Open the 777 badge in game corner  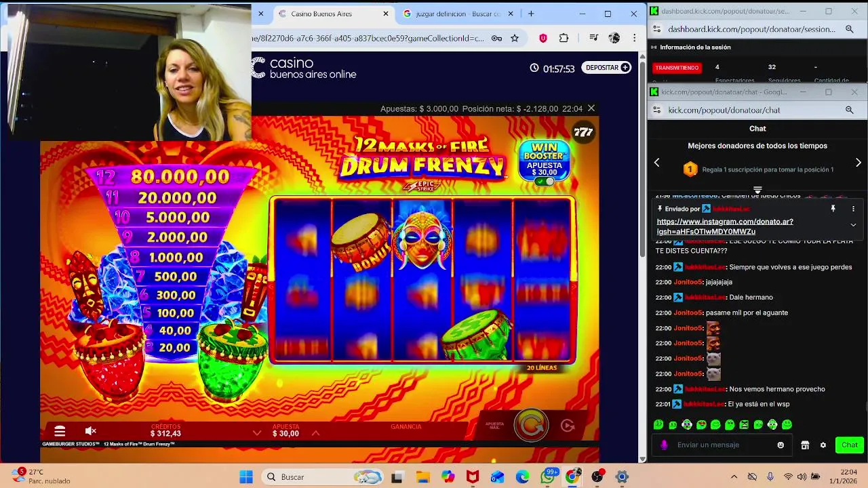click(x=583, y=133)
